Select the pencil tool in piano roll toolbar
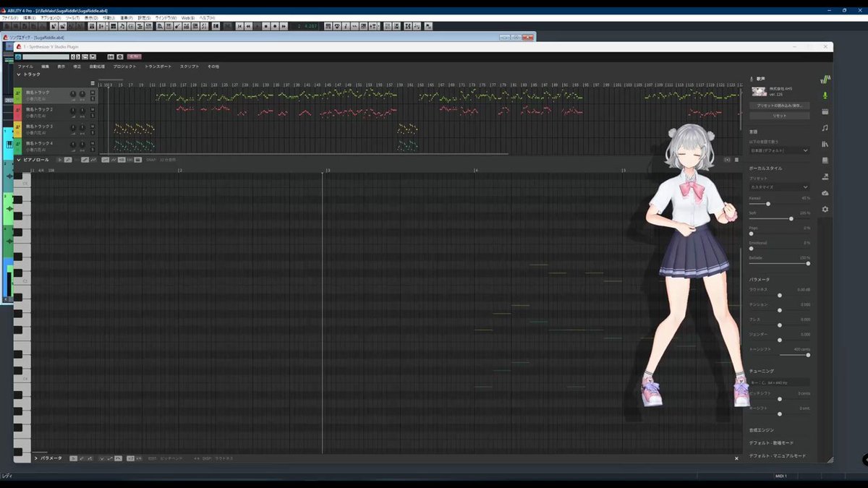The image size is (868, 488). coord(68,159)
